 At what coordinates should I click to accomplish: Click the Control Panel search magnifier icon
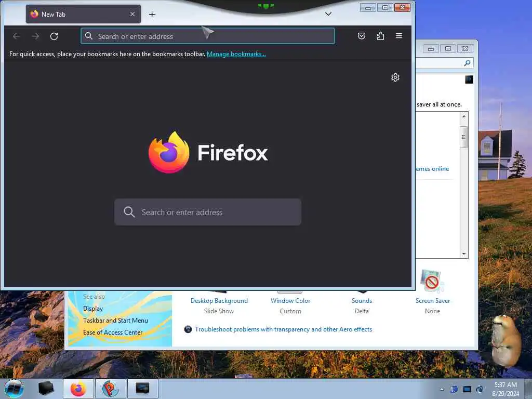(467, 63)
